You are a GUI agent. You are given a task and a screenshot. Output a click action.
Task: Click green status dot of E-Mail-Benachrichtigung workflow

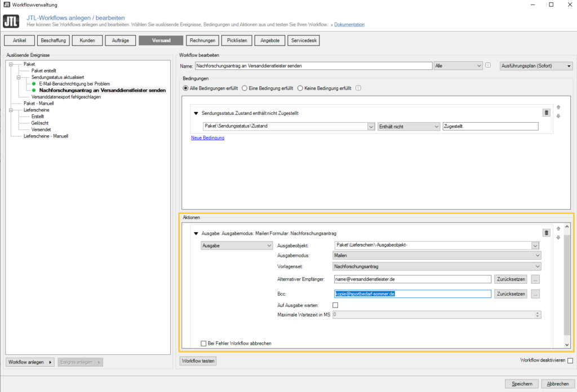click(x=34, y=83)
